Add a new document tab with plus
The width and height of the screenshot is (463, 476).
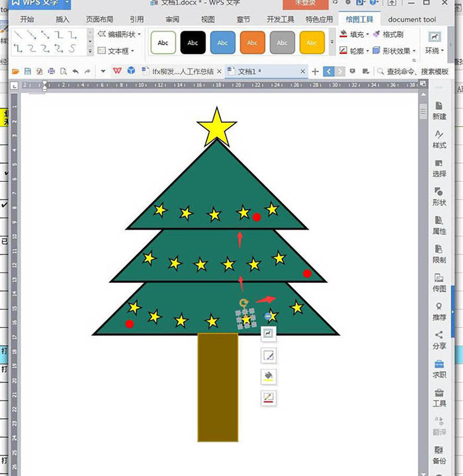[x=315, y=71]
